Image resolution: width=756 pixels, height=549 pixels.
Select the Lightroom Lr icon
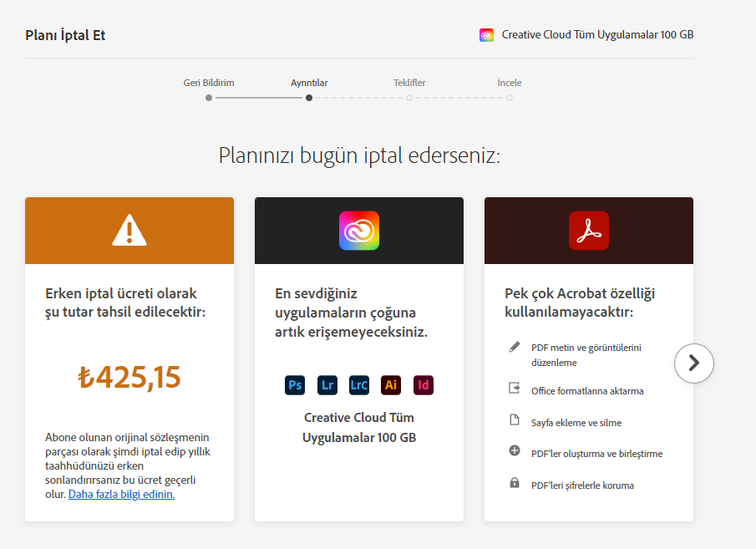click(327, 385)
